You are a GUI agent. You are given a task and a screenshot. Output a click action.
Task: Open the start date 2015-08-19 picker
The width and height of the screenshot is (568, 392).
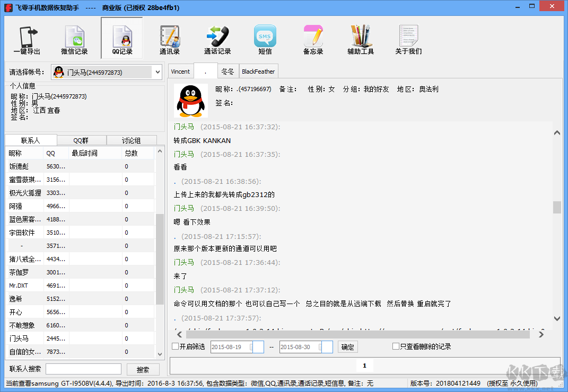pos(258,347)
